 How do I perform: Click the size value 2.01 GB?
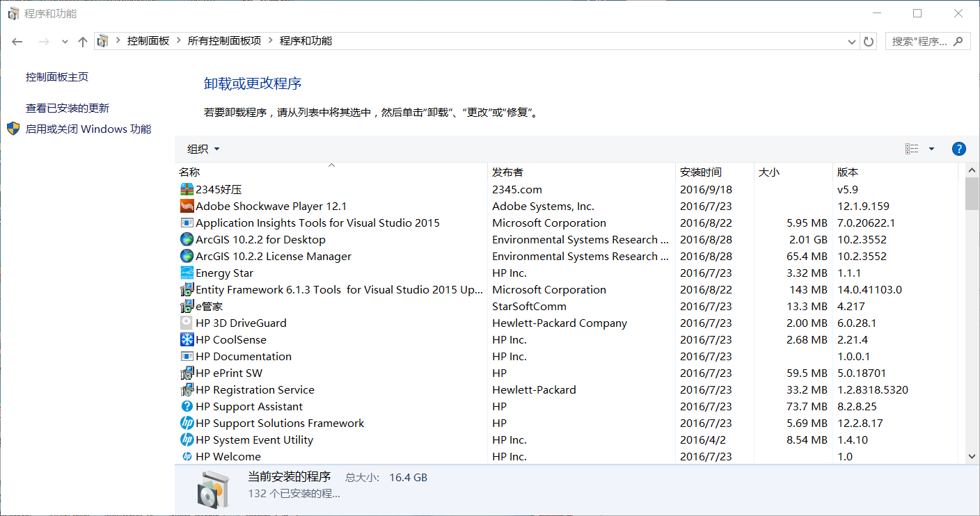(808, 239)
